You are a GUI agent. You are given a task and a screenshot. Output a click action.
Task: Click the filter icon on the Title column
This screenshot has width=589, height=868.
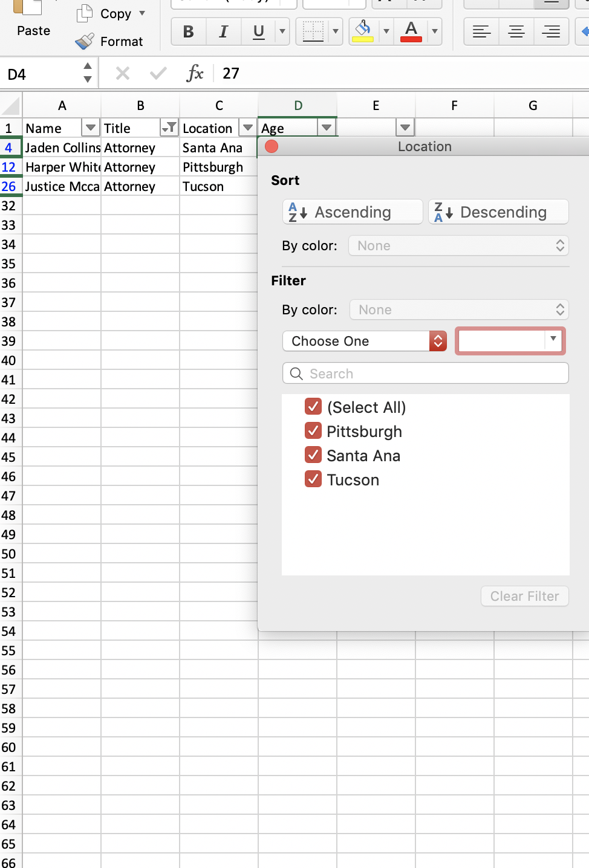point(169,128)
